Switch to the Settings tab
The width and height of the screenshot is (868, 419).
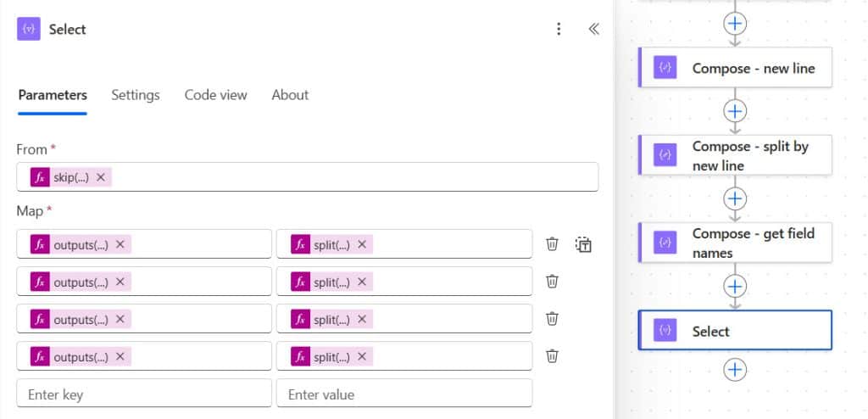coord(136,95)
